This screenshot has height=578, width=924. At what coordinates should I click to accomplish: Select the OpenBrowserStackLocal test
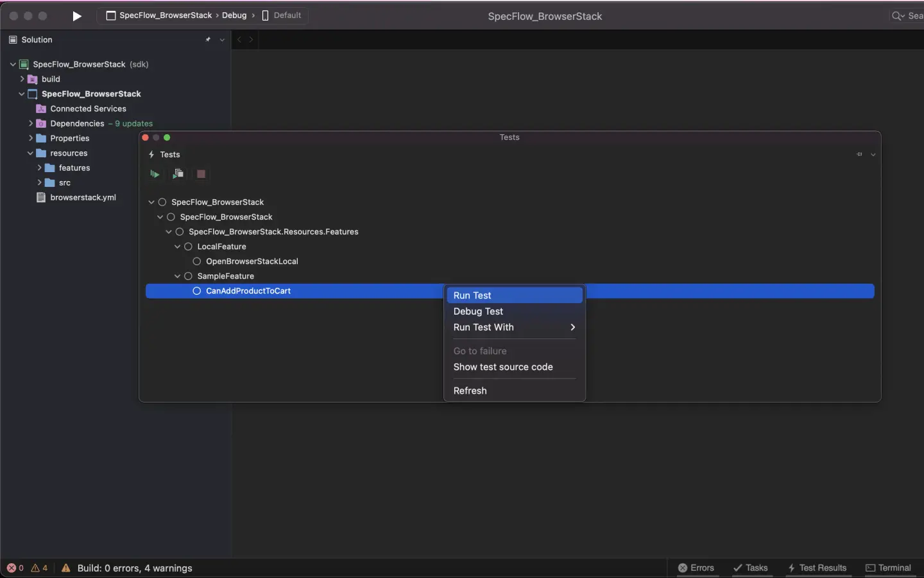(x=252, y=261)
